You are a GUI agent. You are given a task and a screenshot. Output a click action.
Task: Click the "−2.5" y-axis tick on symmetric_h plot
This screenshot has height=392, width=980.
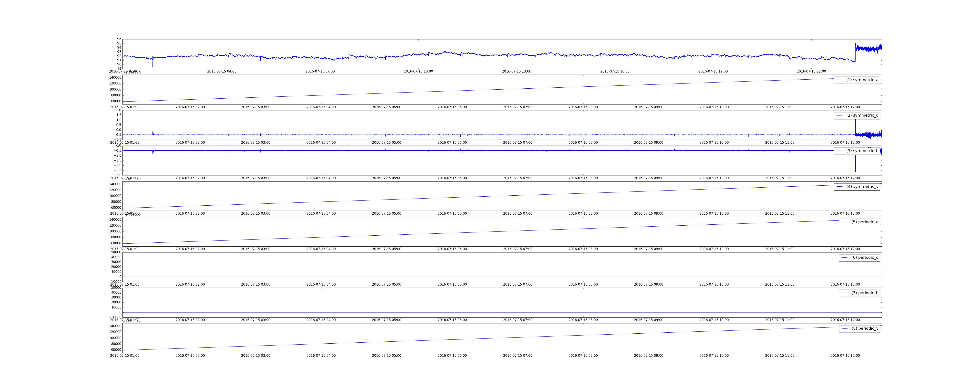click(117, 170)
